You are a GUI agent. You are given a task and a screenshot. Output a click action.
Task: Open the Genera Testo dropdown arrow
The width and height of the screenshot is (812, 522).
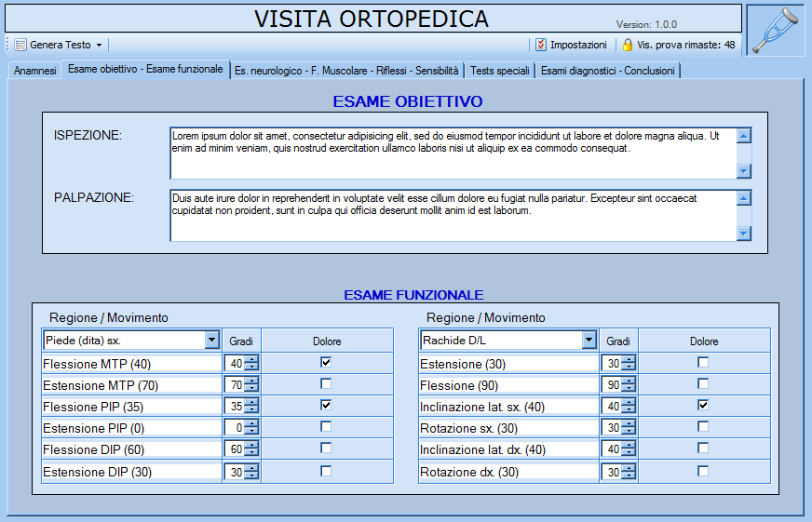99,45
